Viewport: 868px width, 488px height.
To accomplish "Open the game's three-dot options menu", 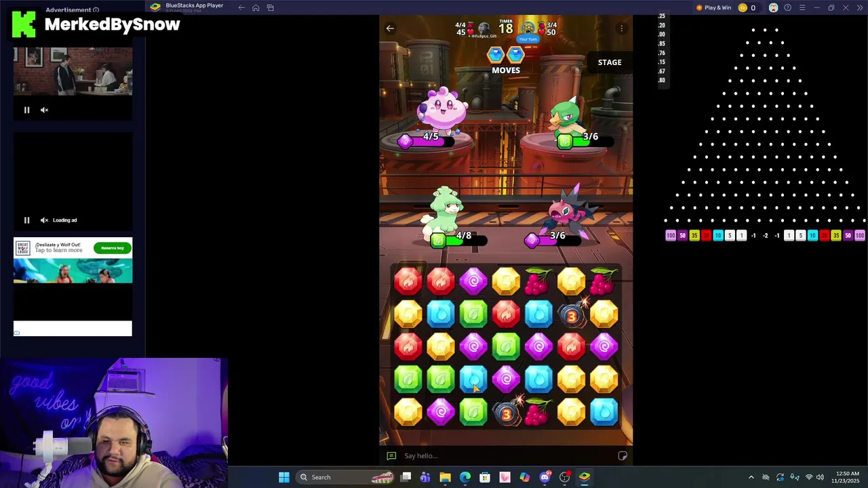I will pyautogui.click(x=622, y=28).
